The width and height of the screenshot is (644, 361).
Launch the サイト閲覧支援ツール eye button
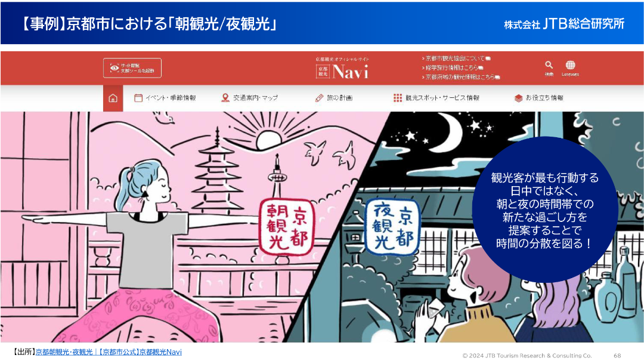[132, 68]
